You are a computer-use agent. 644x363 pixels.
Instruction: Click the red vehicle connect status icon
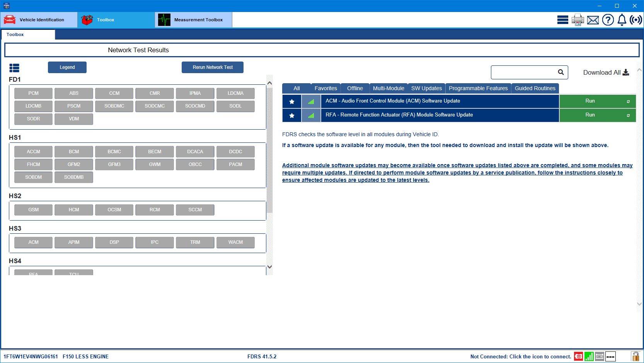pos(579,356)
